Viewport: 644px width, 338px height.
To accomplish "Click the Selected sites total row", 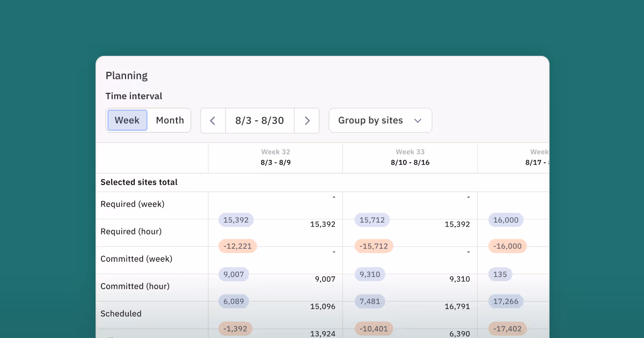I will 323,182.
